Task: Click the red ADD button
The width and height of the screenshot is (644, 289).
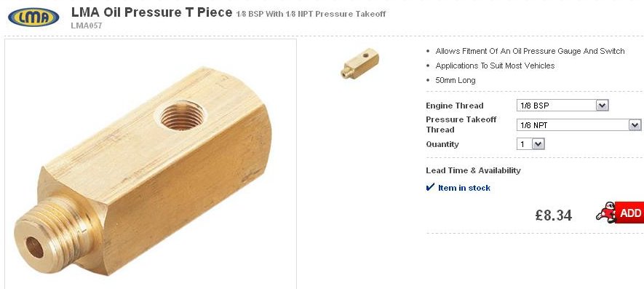Action: point(629,213)
